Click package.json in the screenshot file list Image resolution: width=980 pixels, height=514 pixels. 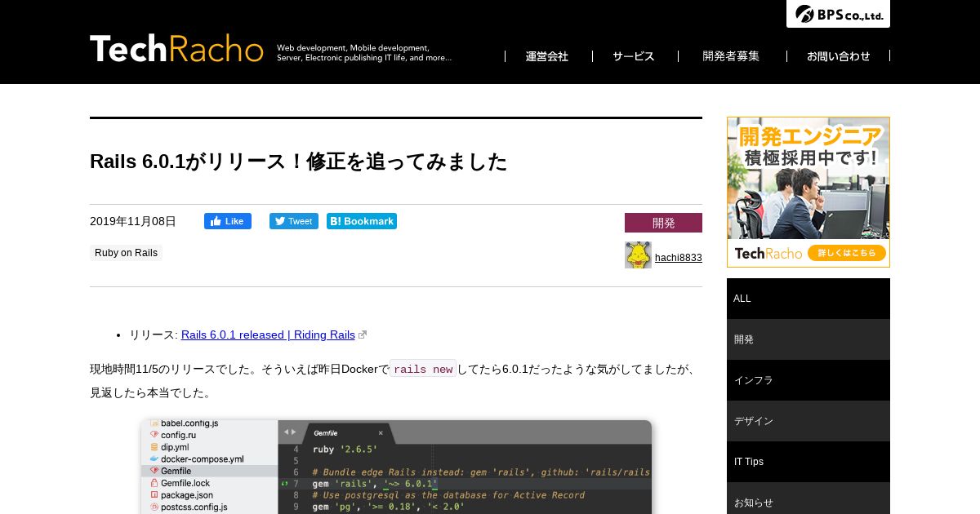(x=187, y=494)
